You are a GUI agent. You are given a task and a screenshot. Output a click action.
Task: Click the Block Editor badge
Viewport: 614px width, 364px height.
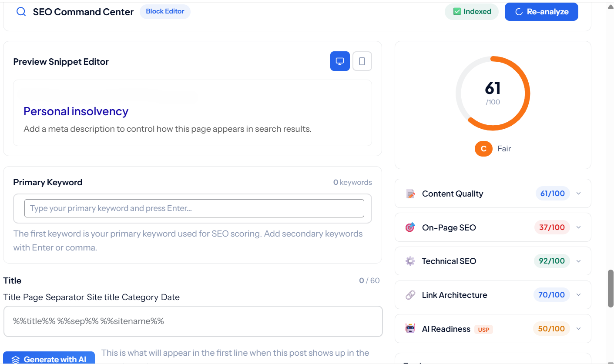(165, 11)
